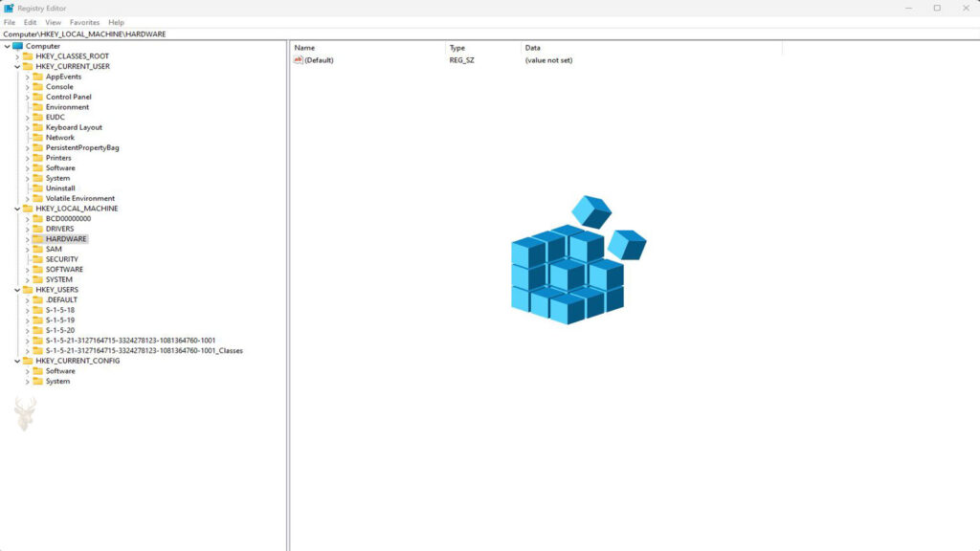
Task: Click the HKEY_LOCAL_MACHINE folder icon
Action: (x=28, y=209)
